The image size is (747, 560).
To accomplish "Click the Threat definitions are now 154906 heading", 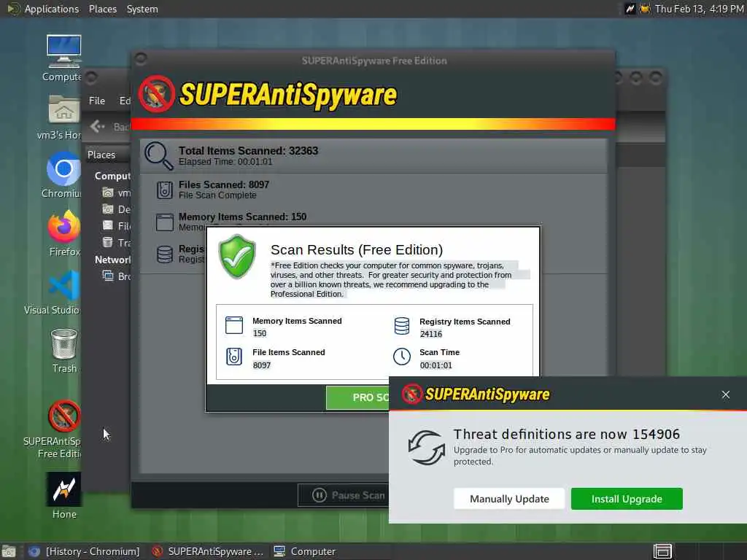I will pyautogui.click(x=566, y=434).
